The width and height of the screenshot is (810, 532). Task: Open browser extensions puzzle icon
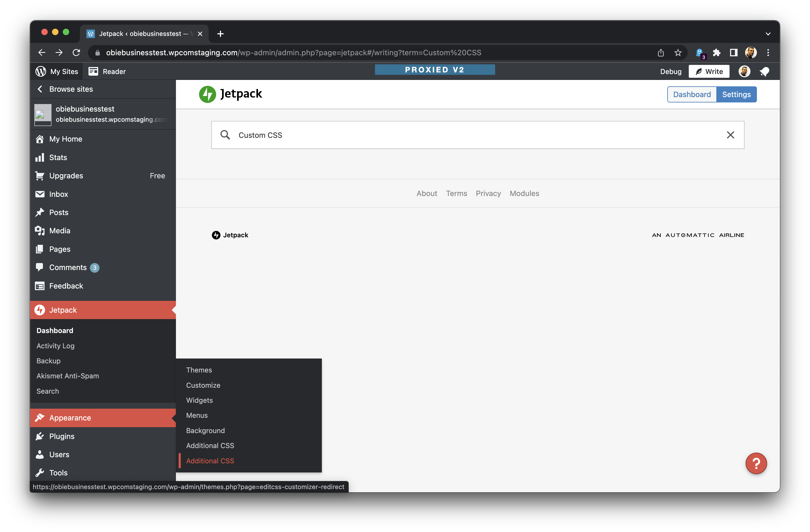pyautogui.click(x=716, y=53)
